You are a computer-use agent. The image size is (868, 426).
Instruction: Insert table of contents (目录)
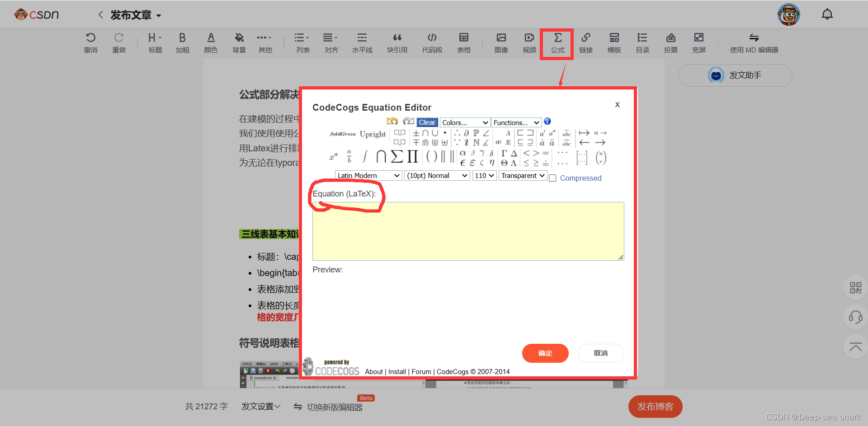(642, 43)
